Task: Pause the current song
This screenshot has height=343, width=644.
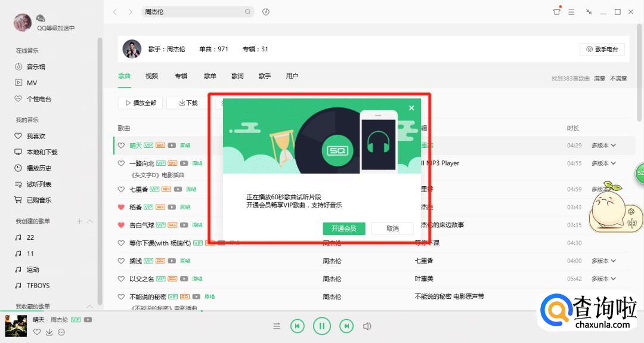Action: [x=321, y=326]
